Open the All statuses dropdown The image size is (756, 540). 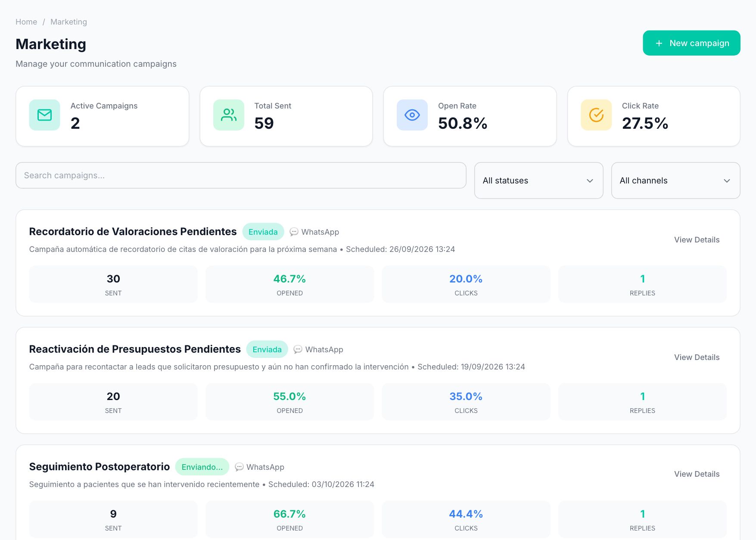pyautogui.click(x=538, y=180)
